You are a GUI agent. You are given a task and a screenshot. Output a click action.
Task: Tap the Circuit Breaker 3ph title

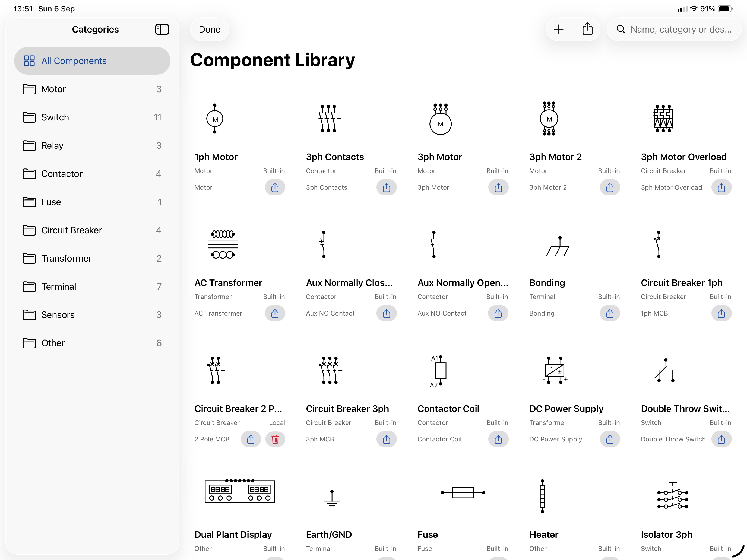click(347, 408)
